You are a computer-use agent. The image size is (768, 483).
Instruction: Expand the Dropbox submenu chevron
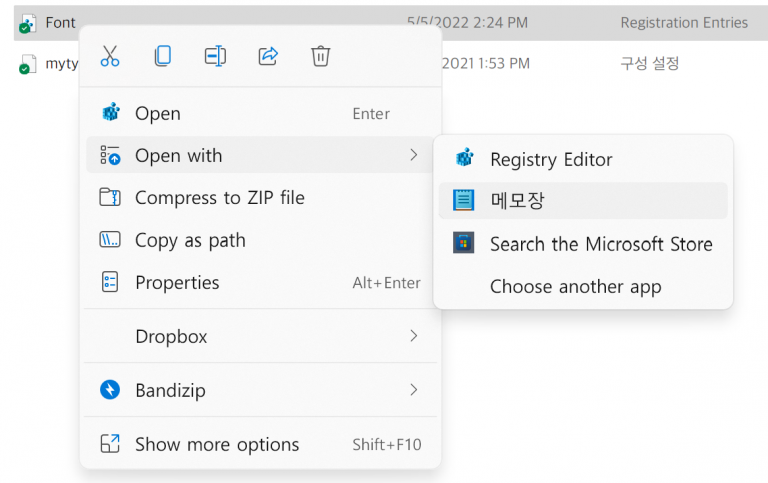point(414,336)
